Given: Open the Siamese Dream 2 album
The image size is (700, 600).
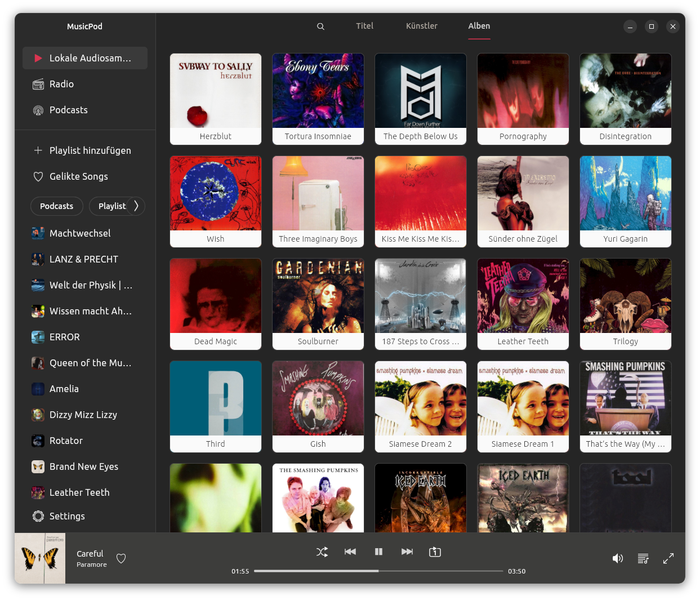Looking at the screenshot, I should click(x=421, y=407).
